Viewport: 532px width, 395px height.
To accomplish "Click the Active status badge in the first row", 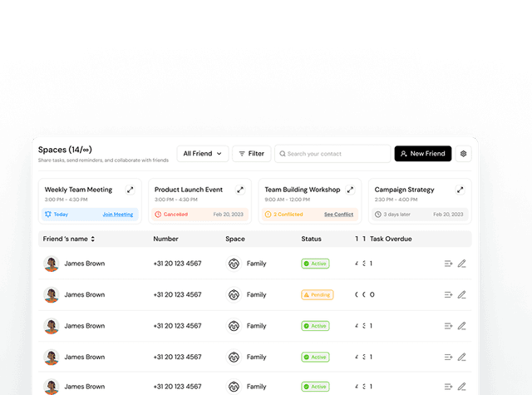I will pos(315,264).
